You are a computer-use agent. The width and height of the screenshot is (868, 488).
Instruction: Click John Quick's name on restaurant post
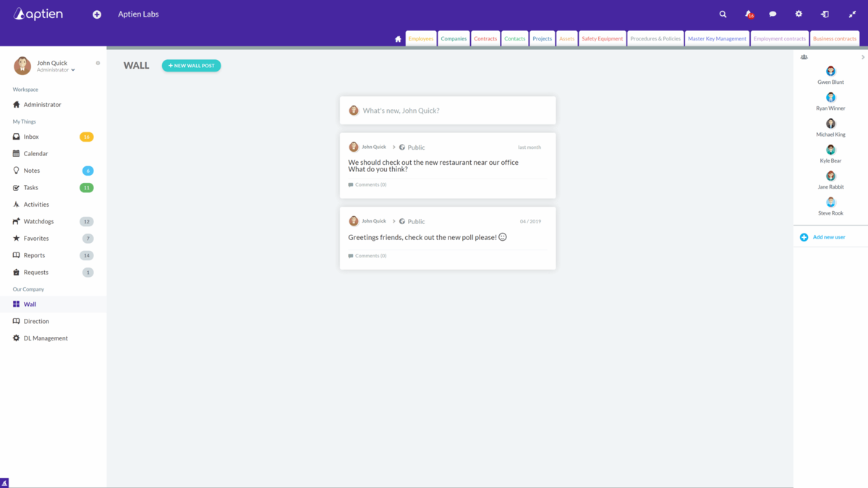374,147
